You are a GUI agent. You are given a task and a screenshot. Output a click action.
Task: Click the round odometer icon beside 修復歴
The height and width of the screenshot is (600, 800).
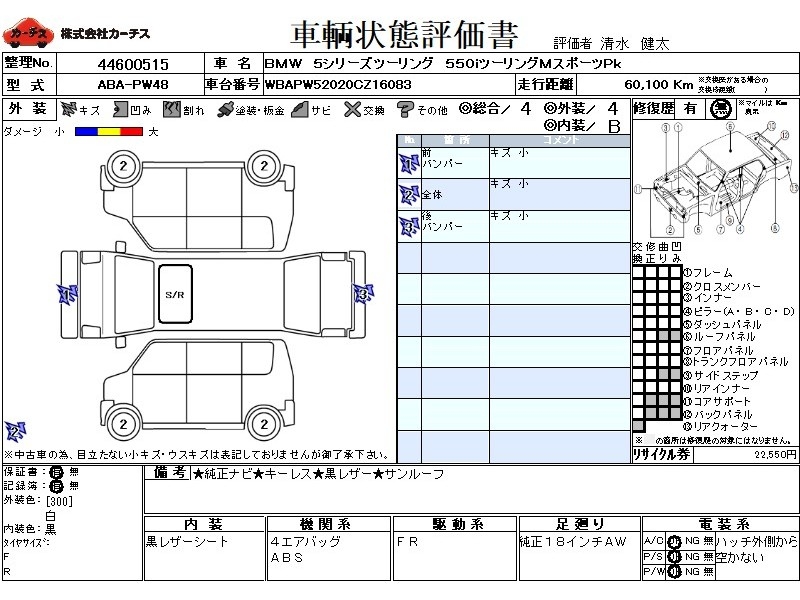point(721,109)
